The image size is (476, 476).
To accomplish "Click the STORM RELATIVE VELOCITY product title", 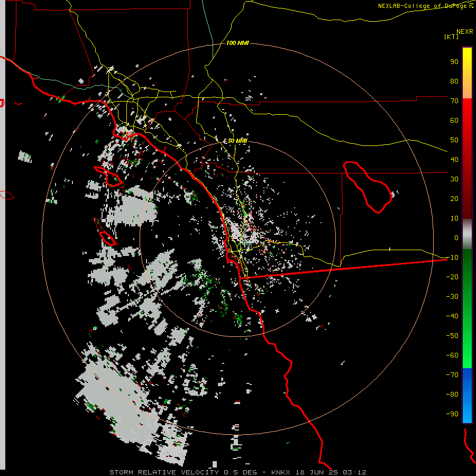I will pyautogui.click(x=164, y=472).
